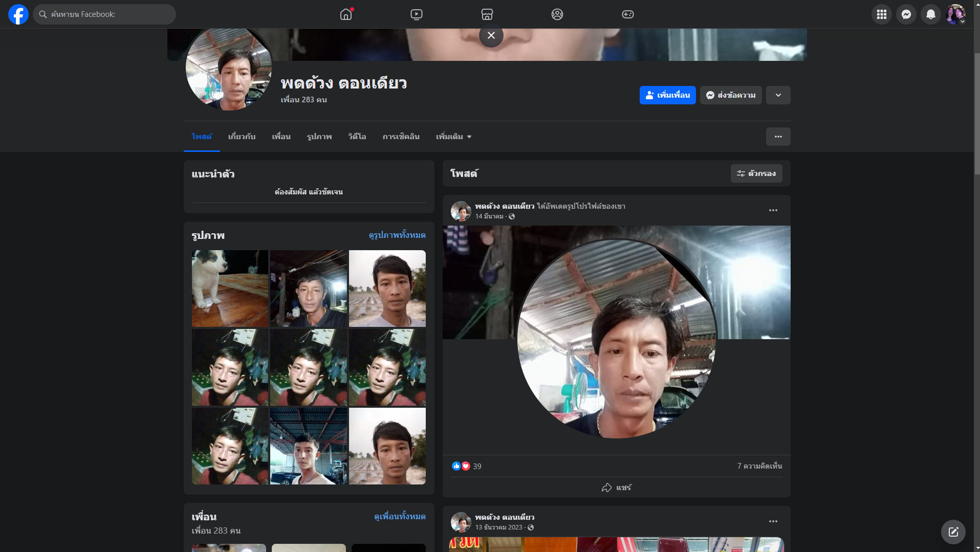
Task: Click the share arrow button แชร์
Action: pos(617,488)
